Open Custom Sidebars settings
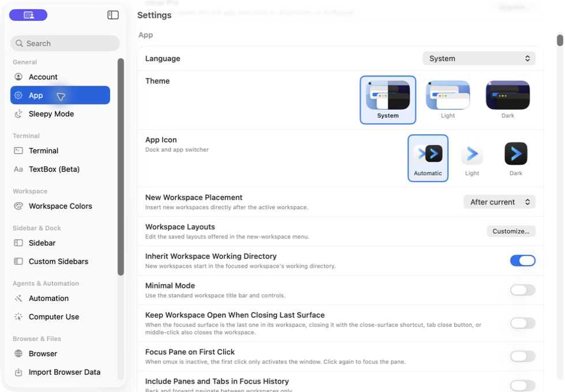565x392 pixels. 60,261
